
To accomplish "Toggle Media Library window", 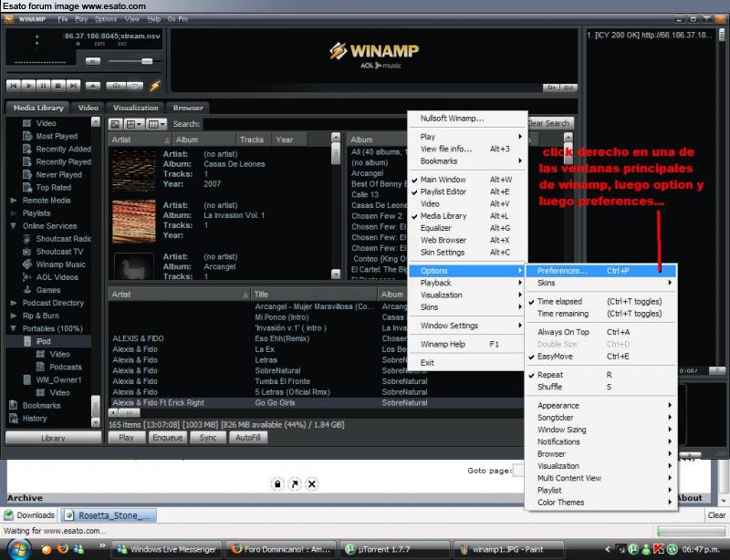I will (467, 216).
